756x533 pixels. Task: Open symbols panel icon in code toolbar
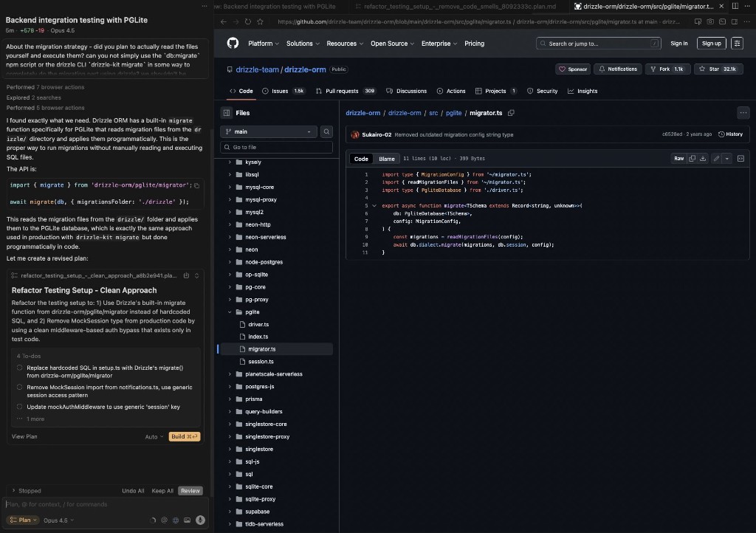point(741,159)
